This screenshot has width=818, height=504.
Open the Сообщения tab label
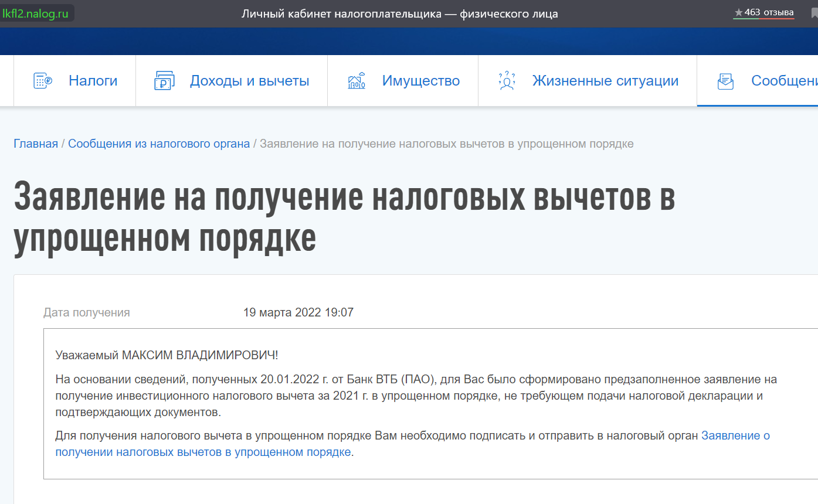click(785, 81)
